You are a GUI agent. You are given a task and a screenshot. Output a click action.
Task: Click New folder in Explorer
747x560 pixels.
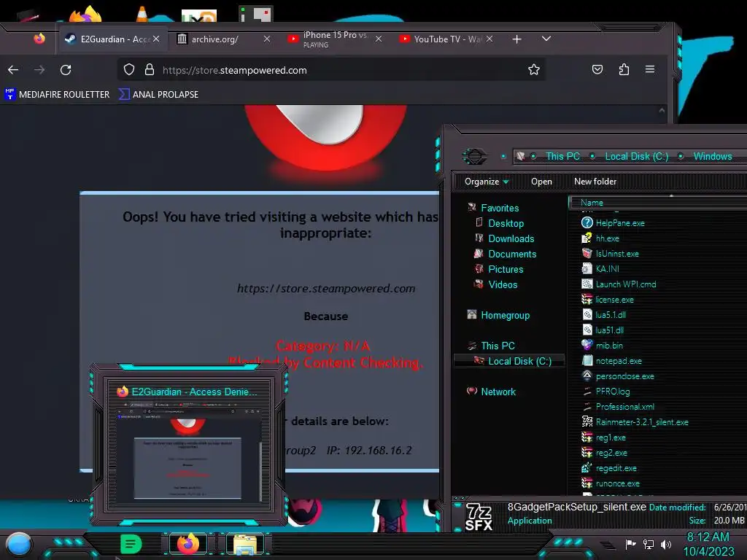[595, 182]
